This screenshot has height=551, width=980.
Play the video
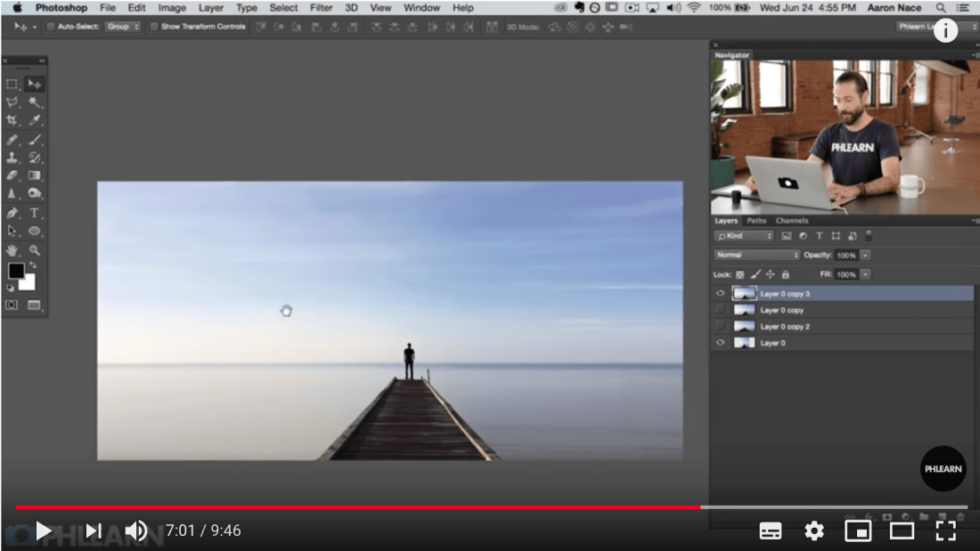pyautogui.click(x=43, y=531)
